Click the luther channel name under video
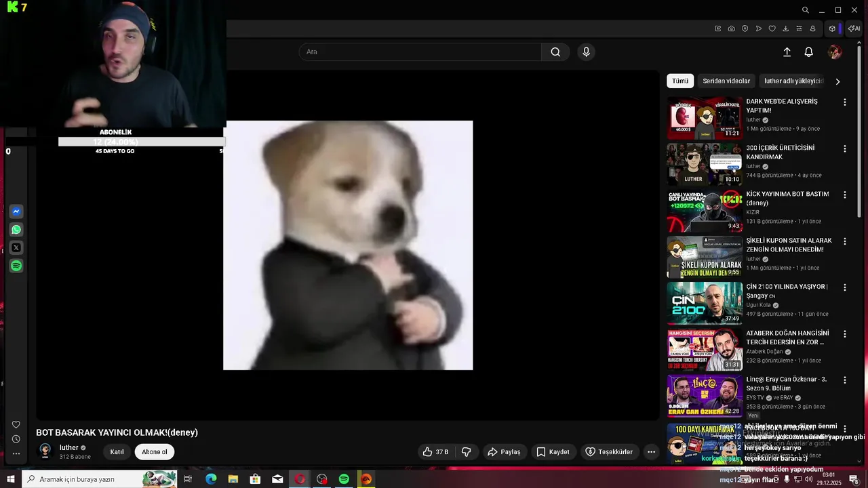The width and height of the screenshot is (868, 488). click(x=69, y=447)
